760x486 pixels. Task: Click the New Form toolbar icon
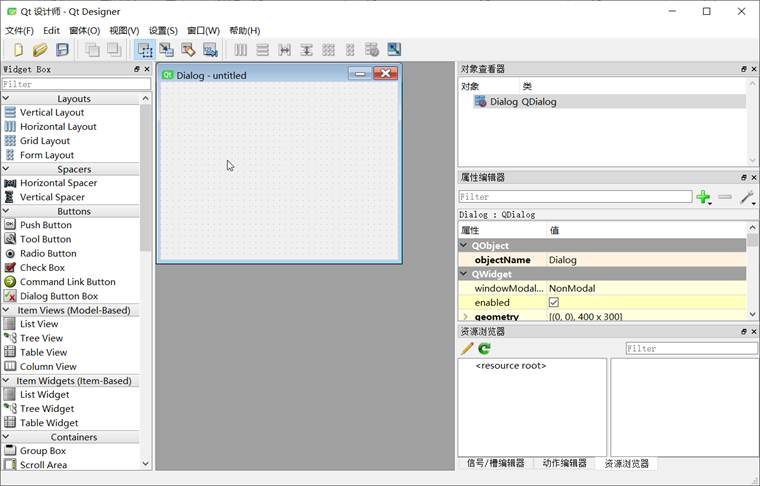point(18,49)
